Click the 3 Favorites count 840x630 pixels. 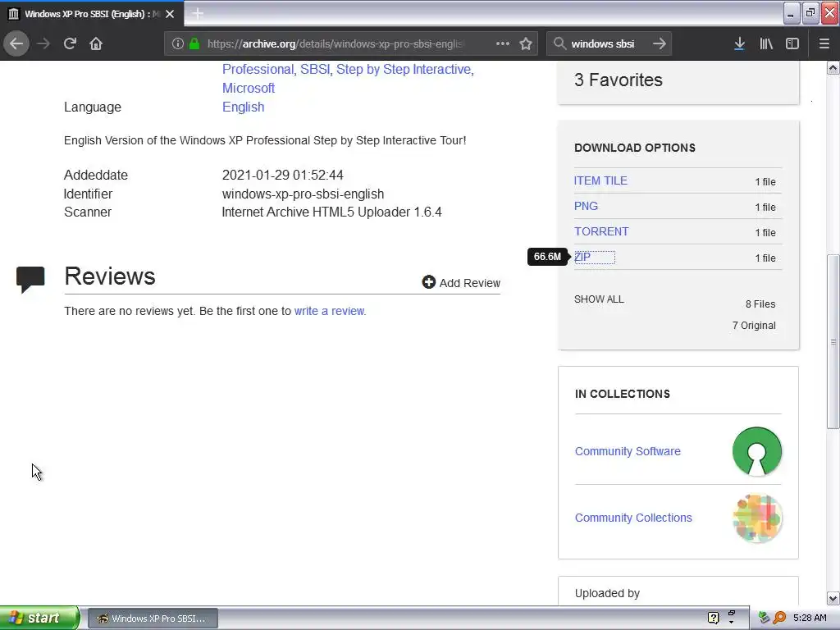tap(619, 80)
